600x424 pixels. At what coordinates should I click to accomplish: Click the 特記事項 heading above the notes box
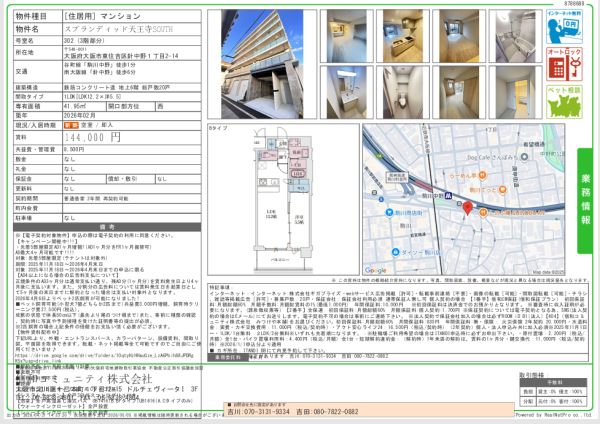(x=220, y=287)
